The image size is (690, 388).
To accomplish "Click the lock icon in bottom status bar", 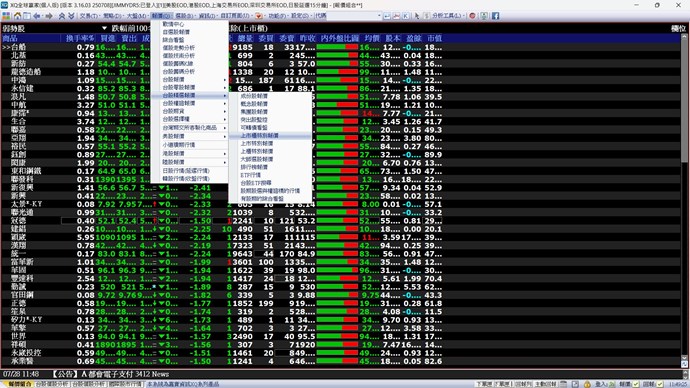I will click(x=587, y=384).
